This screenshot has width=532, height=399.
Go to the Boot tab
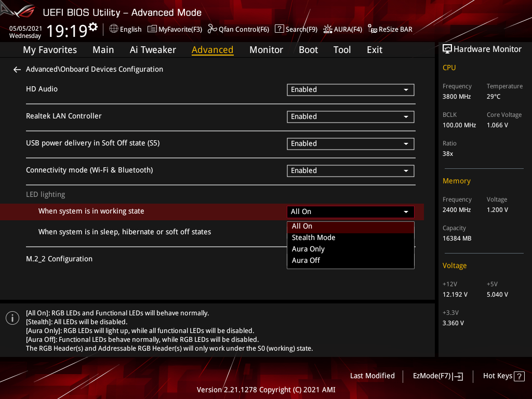(x=308, y=50)
